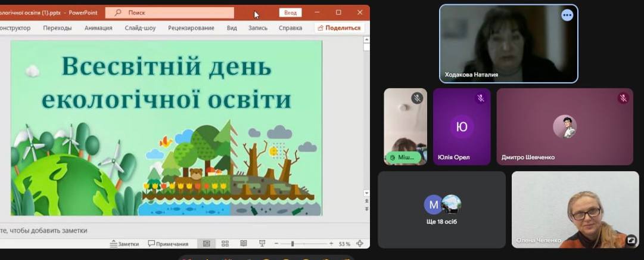Screen dimensions: 644x260
Task: Click the Вход sign-in button
Action: [290, 13]
